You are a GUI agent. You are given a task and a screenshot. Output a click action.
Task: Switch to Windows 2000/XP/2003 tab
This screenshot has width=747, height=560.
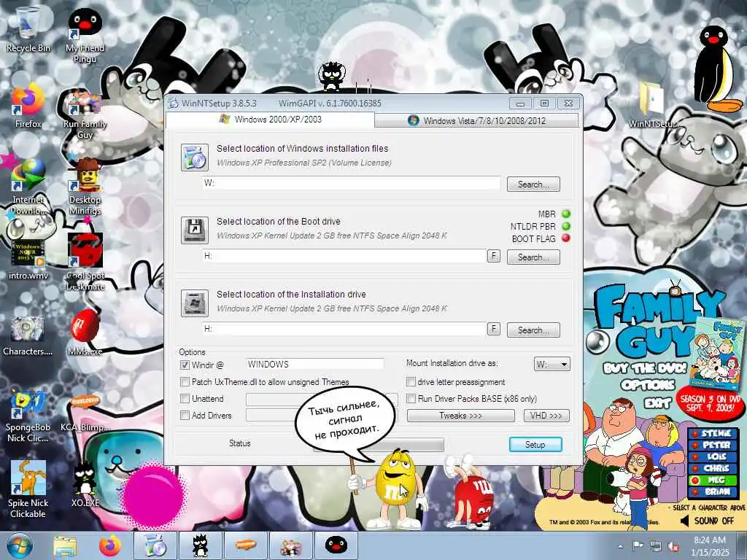[x=271, y=120]
